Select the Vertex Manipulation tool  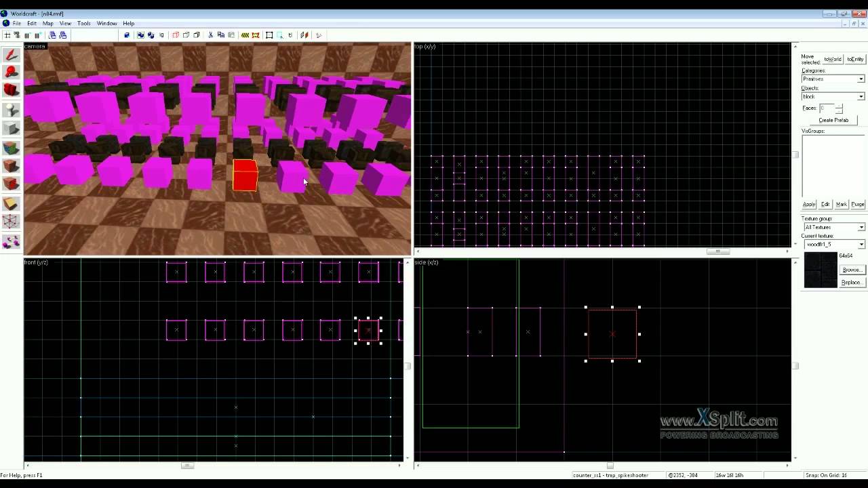(x=11, y=222)
